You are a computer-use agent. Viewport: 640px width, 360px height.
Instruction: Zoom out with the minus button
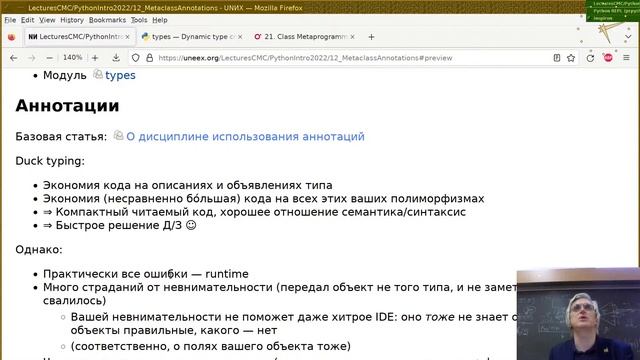(x=49, y=58)
